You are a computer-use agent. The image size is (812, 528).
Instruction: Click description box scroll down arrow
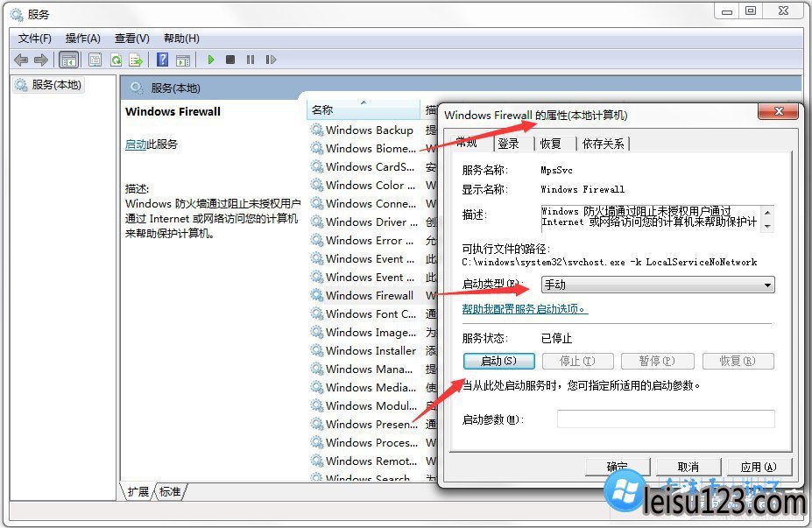768,226
